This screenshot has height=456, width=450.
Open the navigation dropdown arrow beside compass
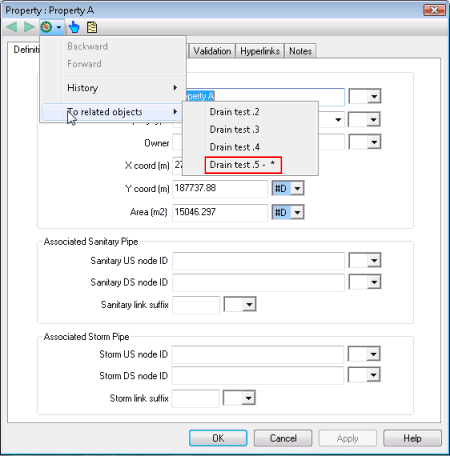(x=59, y=27)
